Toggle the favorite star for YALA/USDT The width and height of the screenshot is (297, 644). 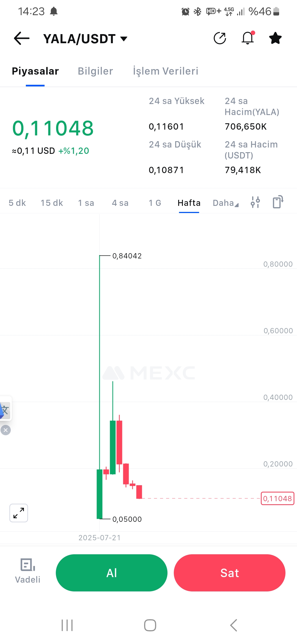click(275, 38)
